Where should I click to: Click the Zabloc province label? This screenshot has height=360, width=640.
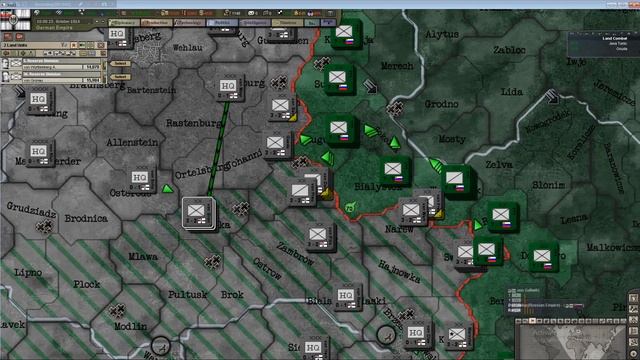click(509, 50)
